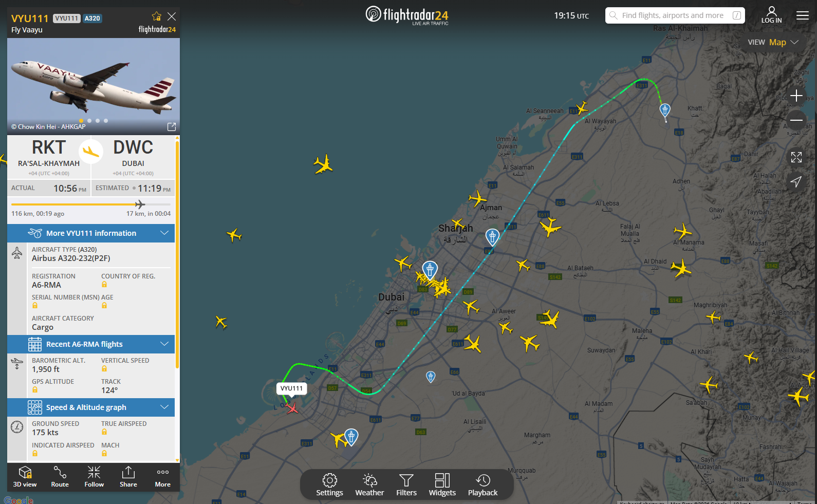Follow flight VYU111 on the map
This screenshot has width=817, height=504.
(x=94, y=477)
